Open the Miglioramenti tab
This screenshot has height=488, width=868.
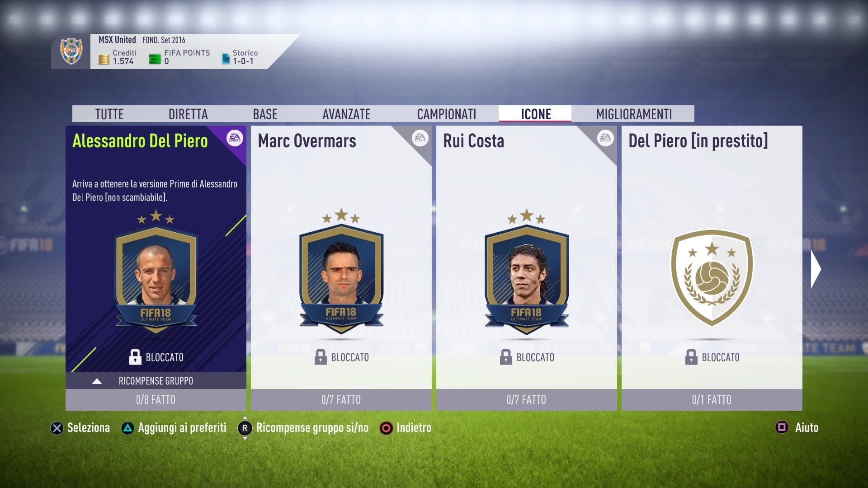[x=634, y=114]
